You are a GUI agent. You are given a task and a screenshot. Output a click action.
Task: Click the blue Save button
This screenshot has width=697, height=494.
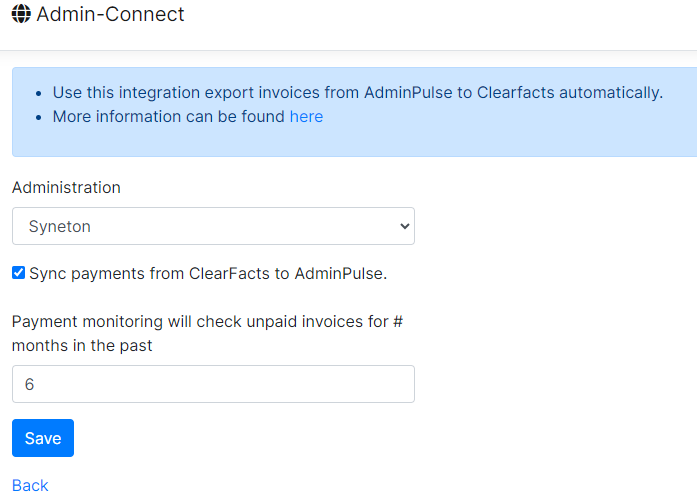(x=43, y=438)
